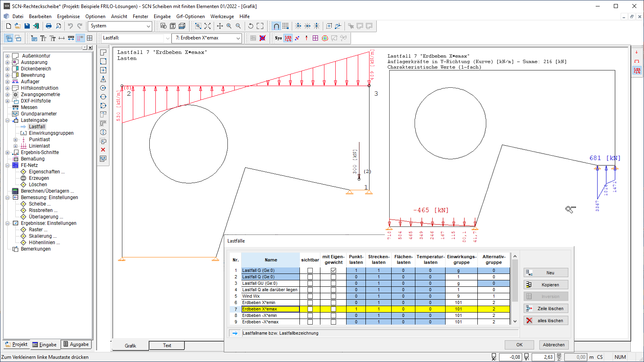Click the undo arrow icon
Viewport: 644px width, 362px height.
coord(70,26)
